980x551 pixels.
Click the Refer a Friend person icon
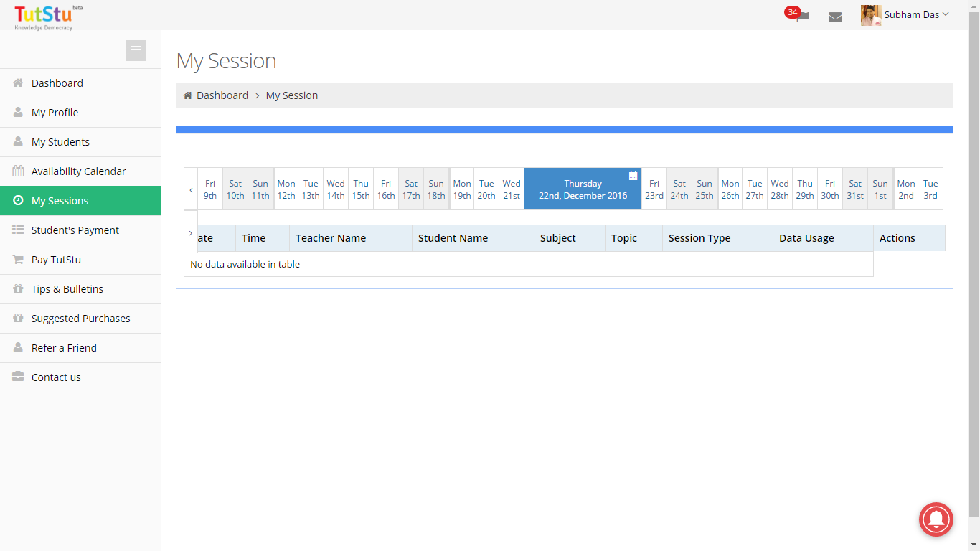coord(18,348)
